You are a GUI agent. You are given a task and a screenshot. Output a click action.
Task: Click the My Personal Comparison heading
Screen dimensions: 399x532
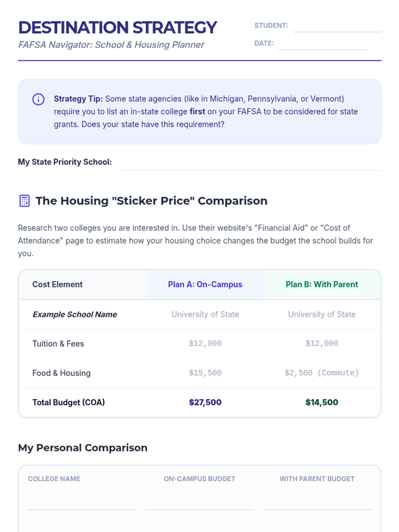(82, 448)
